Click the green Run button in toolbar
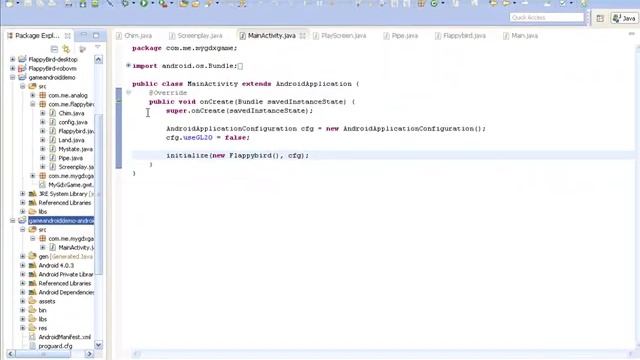This screenshot has width=640, height=360. pyautogui.click(x=144, y=3)
